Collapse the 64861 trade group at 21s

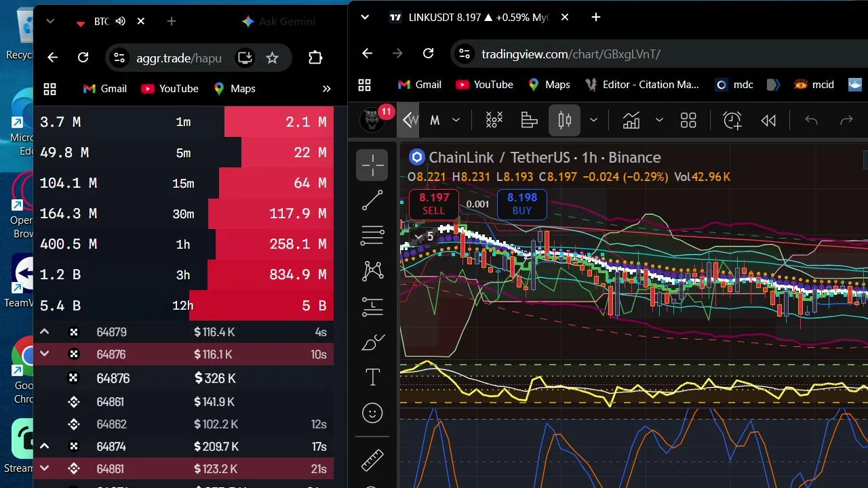(x=44, y=469)
